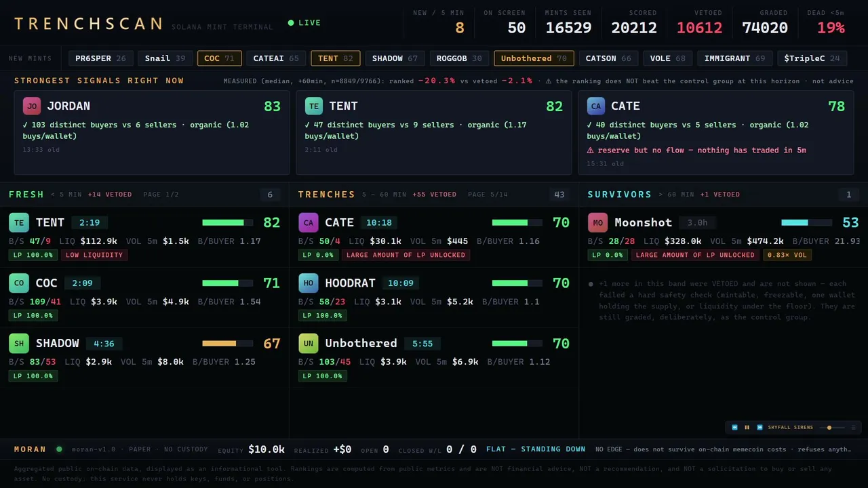Click Moonshot age badge 3.0h
The image size is (868, 488).
698,222
